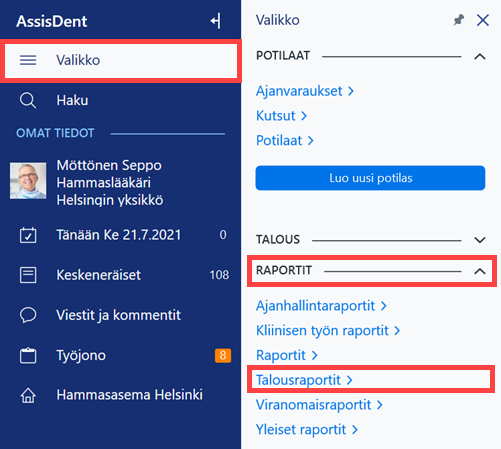Click the Luo uusi potilas button
The height and width of the screenshot is (449, 501).
pos(370,178)
